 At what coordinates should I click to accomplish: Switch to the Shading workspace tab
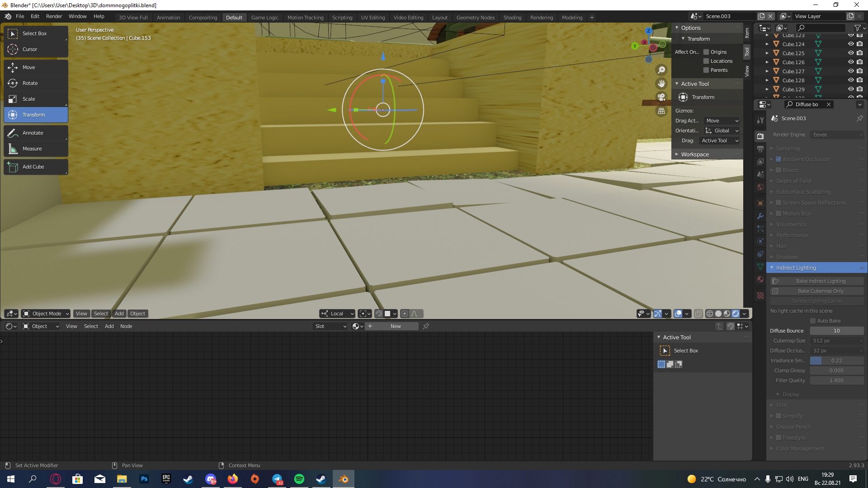[x=512, y=18]
